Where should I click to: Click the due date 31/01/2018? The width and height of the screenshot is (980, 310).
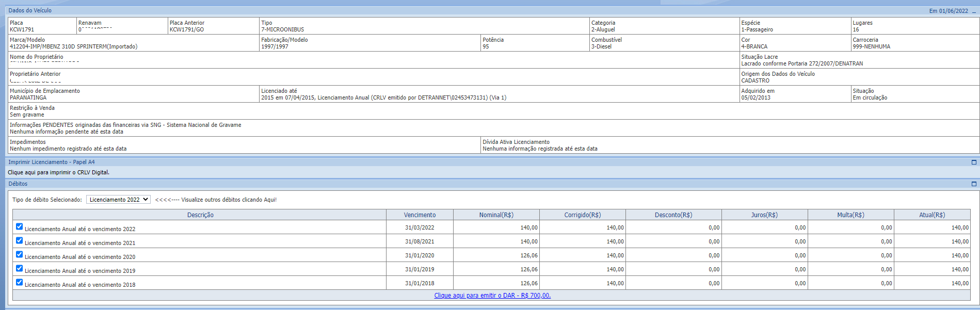click(x=420, y=283)
